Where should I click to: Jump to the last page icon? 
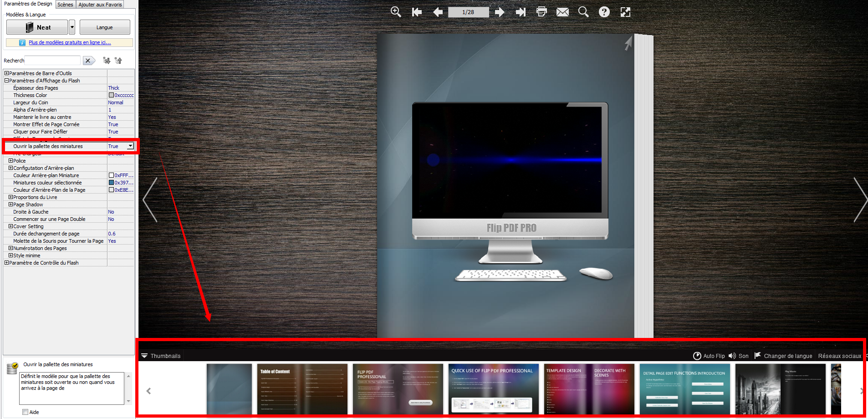pos(521,12)
